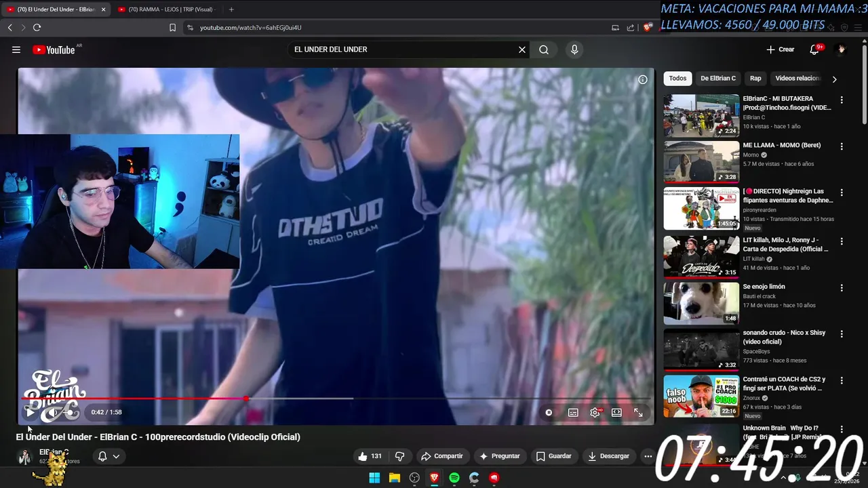Toggle subtitles in the player
This screenshot has width=868, height=488.
573,412
